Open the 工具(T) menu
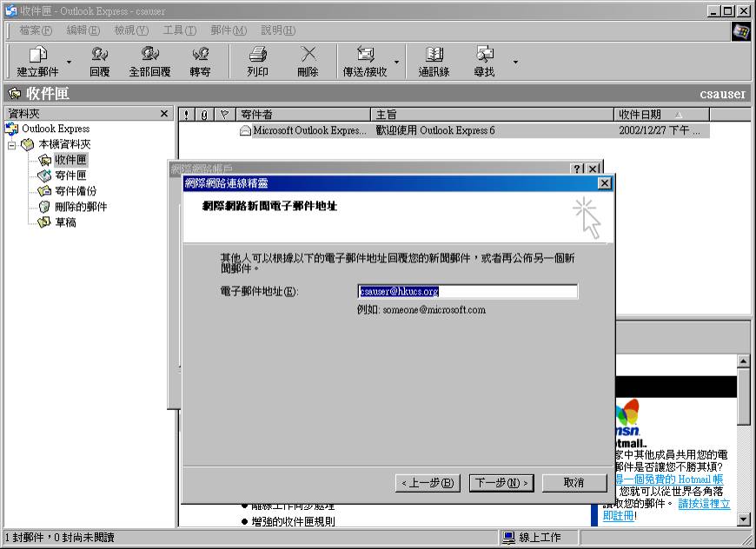 [x=179, y=30]
